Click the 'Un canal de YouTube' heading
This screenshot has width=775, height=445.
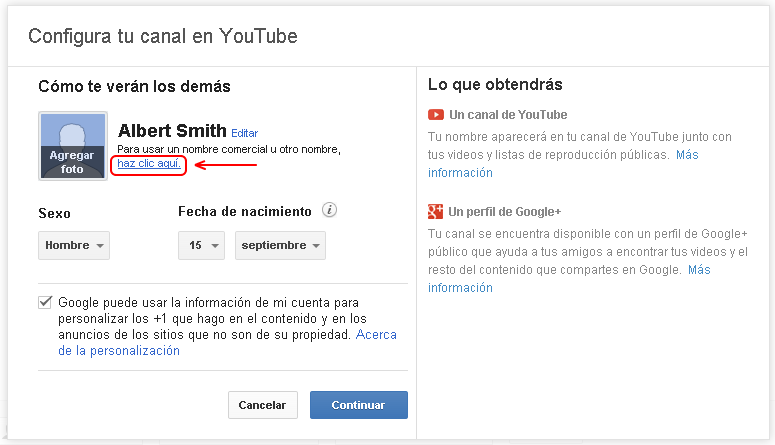click(508, 115)
